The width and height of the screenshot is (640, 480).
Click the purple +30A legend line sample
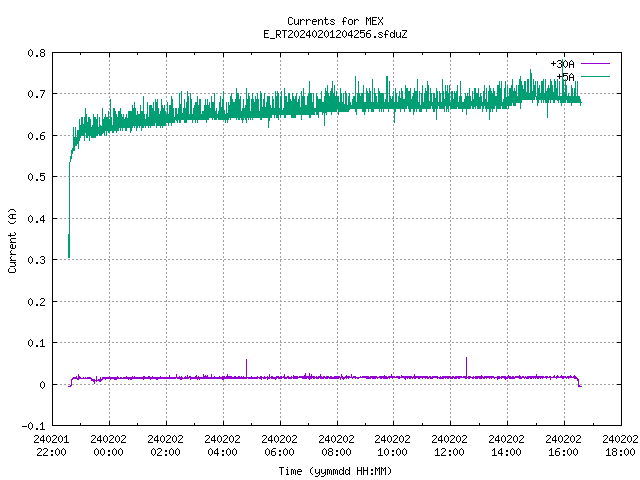[x=595, y=64]
